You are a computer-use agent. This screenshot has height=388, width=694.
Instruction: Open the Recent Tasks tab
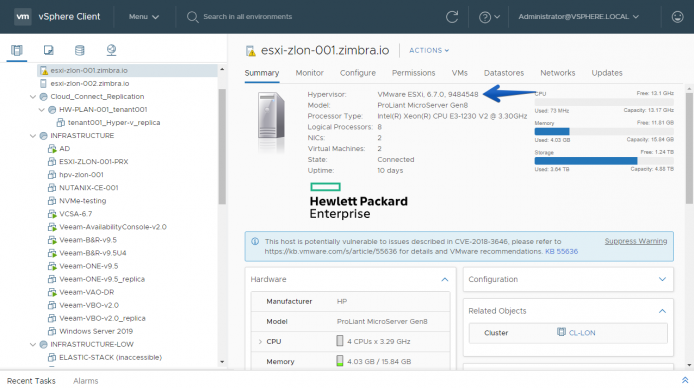31,380
